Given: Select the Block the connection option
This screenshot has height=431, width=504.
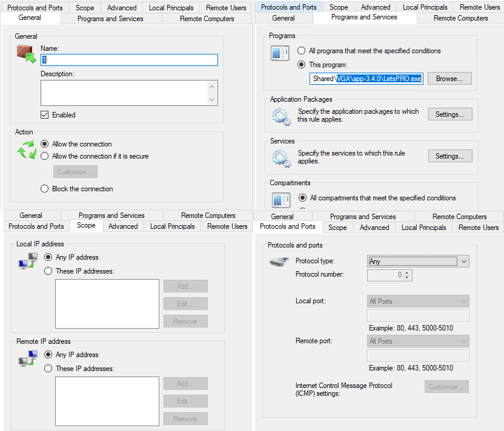Looking at the screenshot, I should pyautogui.click(x=44, y=189).
